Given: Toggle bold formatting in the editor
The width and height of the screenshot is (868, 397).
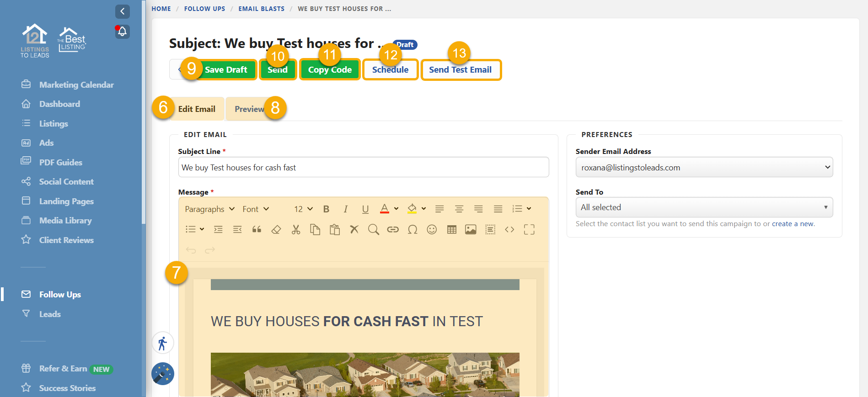Looking at the screenshot, I should point(326,209).
